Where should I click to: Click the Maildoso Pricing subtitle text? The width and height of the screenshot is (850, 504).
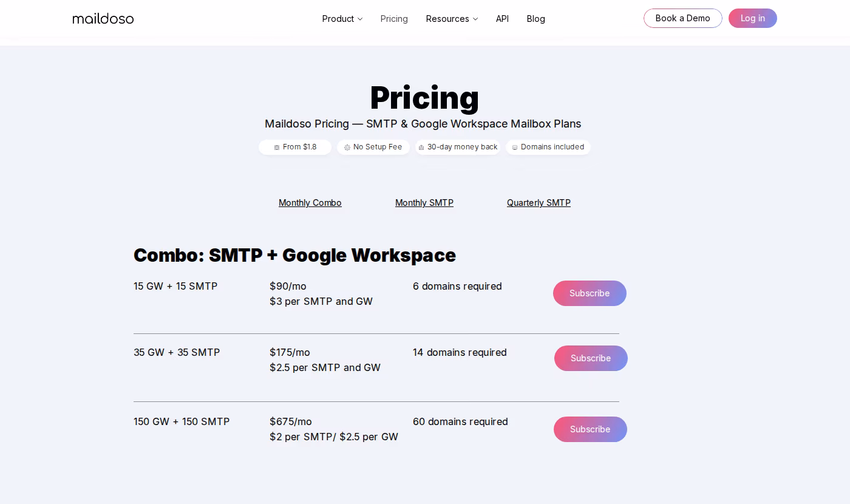[x=423, y=124]
